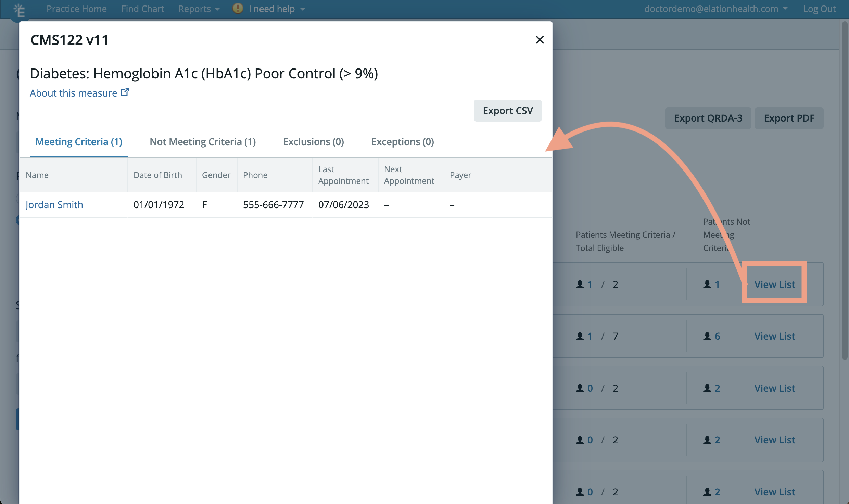This screenshot has height=504, width=849.
Task: Expand the Reports dropdown menu
Action: coord(198,9)
